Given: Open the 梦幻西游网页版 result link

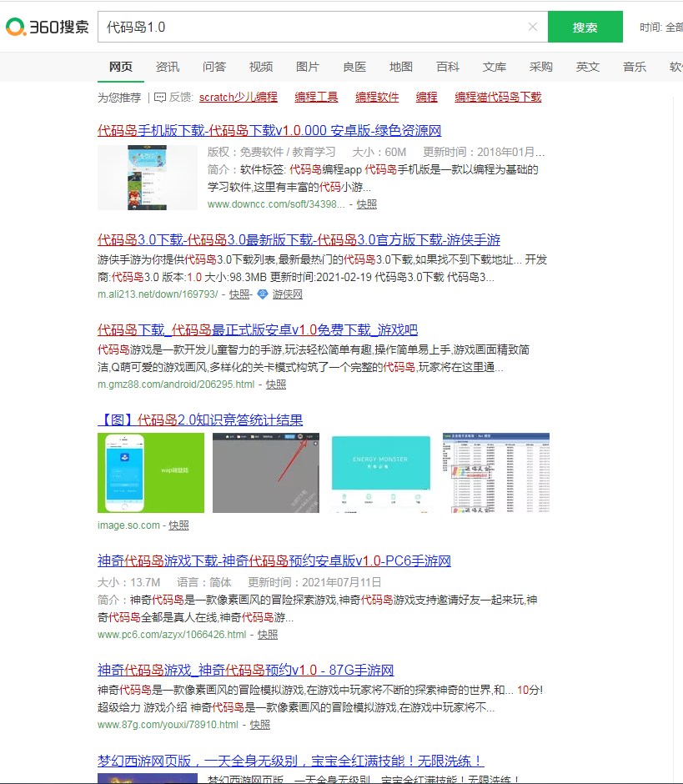Looking at the screenshot, I should [x=290, y=761].
